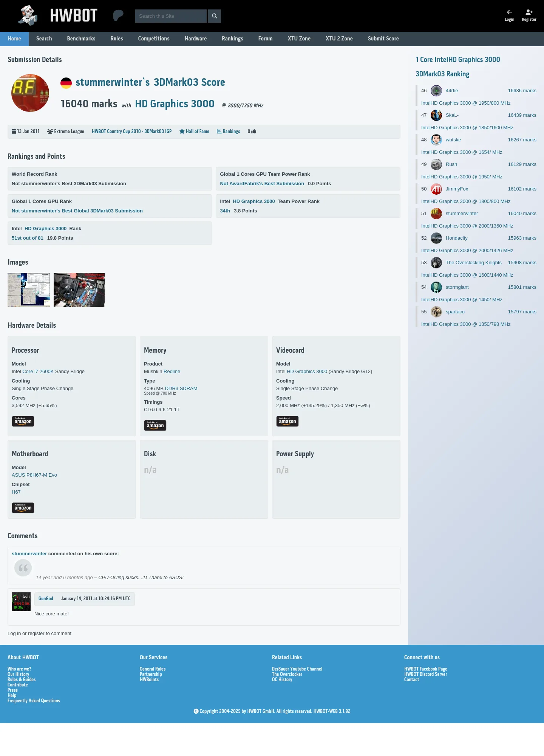Open Core i7 2600K processor link

tap(38, 372)
